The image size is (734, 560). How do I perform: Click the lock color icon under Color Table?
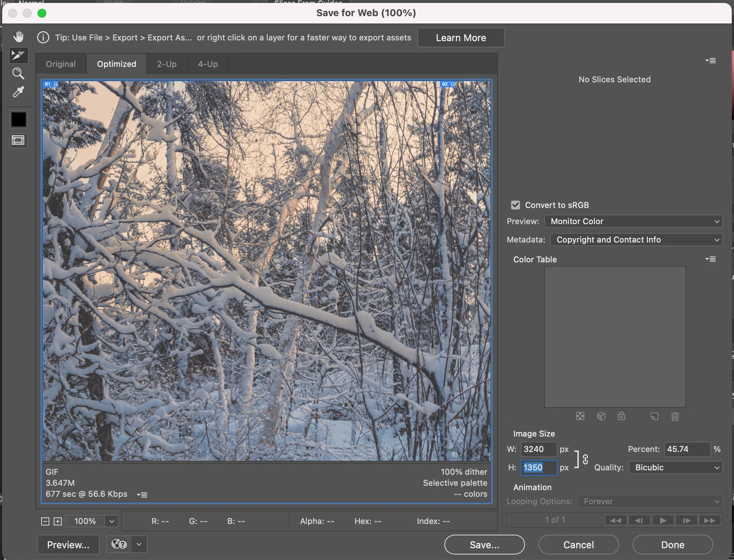[621, 416]
